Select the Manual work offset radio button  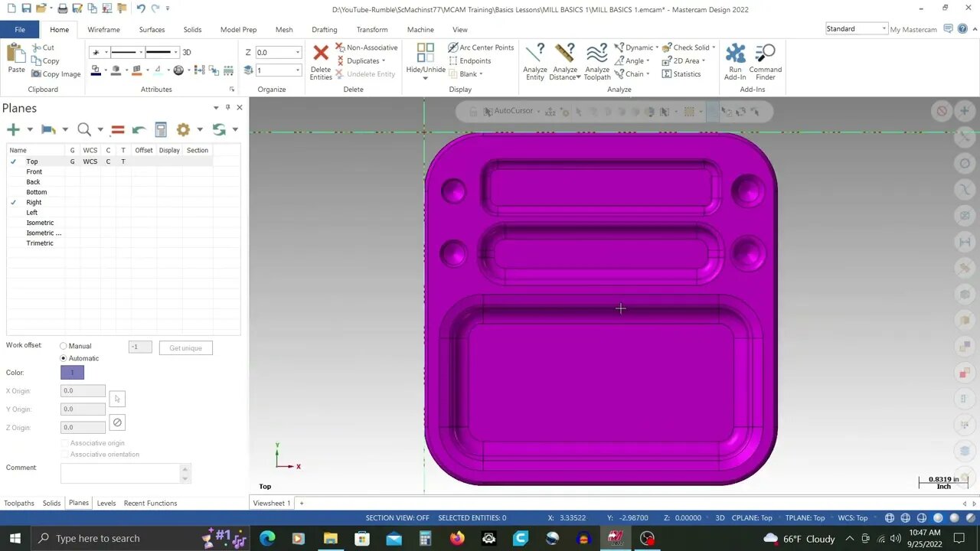64,346
